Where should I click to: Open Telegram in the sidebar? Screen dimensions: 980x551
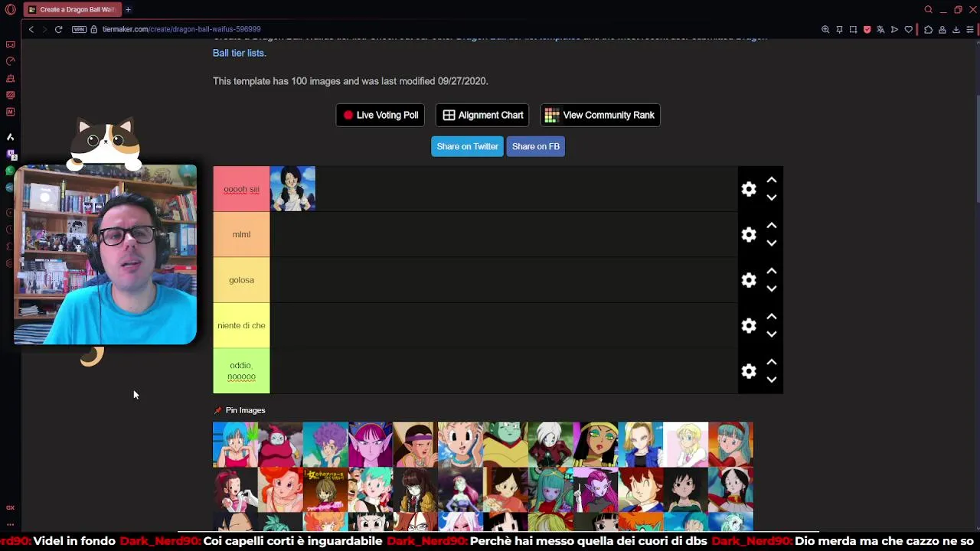(10, 187)
